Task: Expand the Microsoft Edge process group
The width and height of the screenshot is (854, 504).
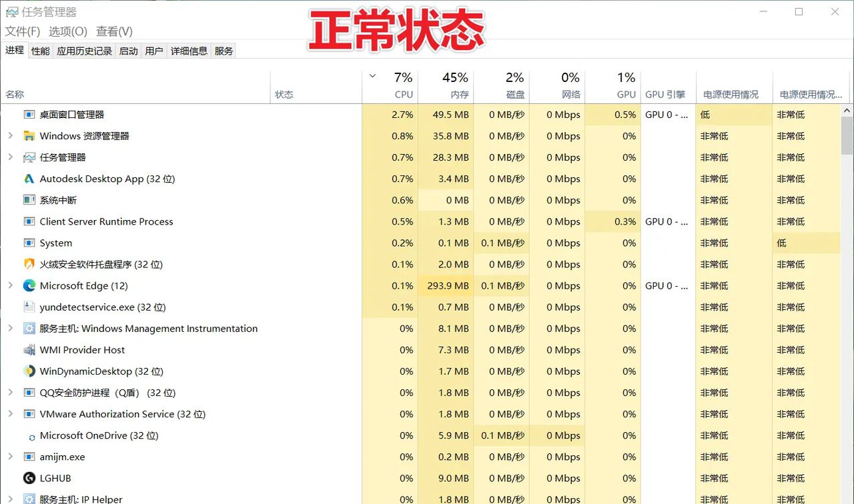Action: 10,285
